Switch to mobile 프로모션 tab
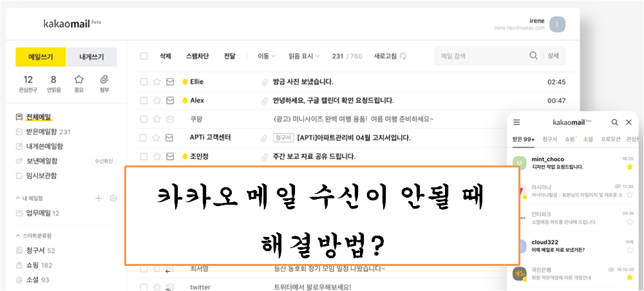The height and width of the screenshot is (291, 644). click(611, 139)
